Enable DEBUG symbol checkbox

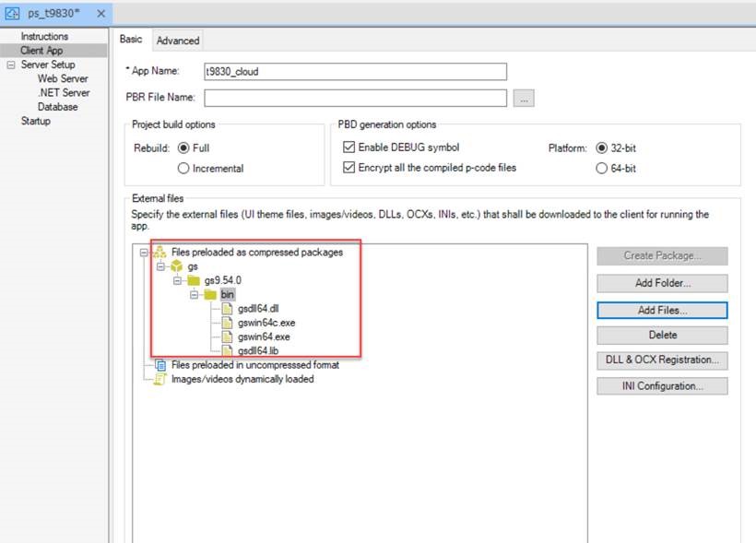[349, 148]
